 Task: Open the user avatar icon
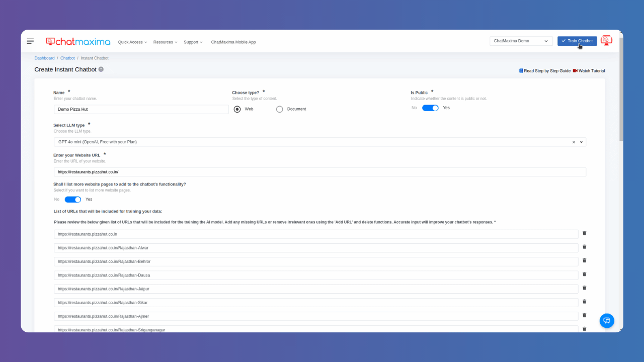click(x=606, y=41)
